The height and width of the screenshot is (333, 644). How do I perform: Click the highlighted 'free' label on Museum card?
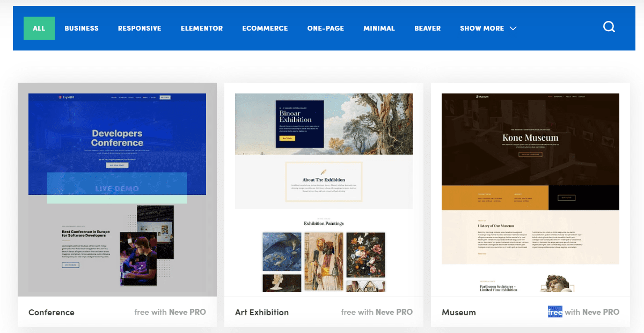tap(555, 312)
